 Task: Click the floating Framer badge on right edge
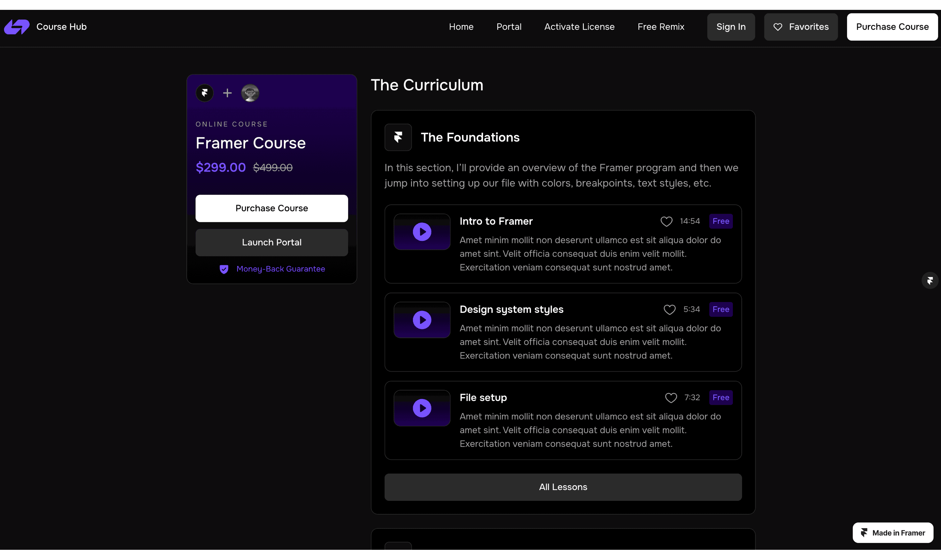[x=930, y=280]
